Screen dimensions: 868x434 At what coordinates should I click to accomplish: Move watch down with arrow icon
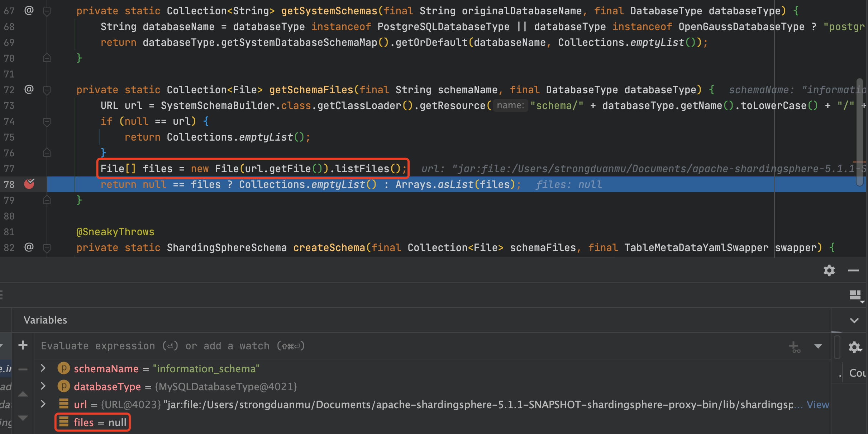point(23,418)
